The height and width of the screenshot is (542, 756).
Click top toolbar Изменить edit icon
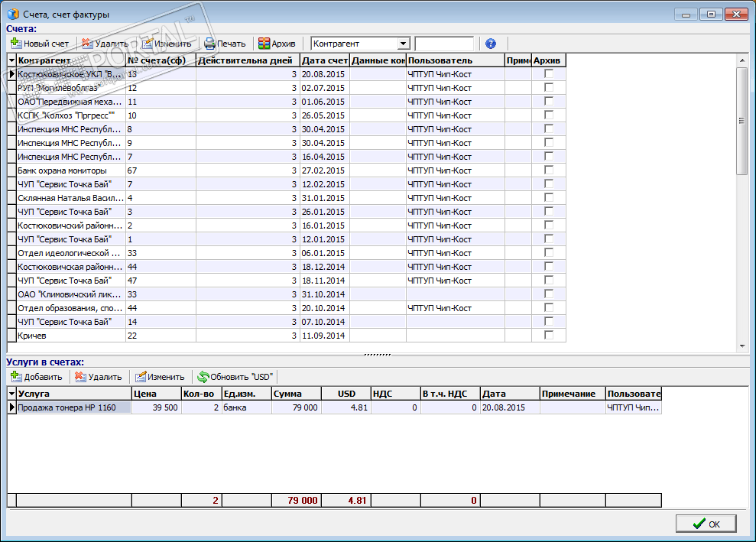pyautogui.click(x=147, y=44)
